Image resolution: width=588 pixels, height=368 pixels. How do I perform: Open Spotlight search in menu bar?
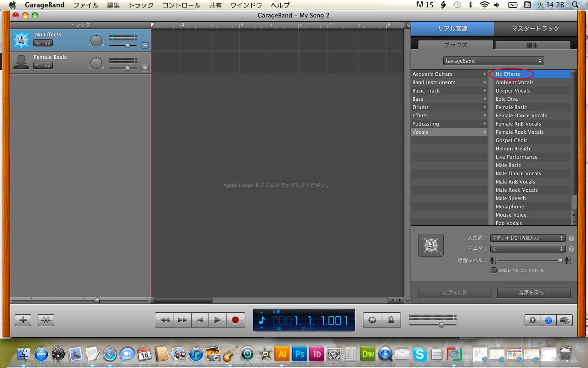pos(576,5)
